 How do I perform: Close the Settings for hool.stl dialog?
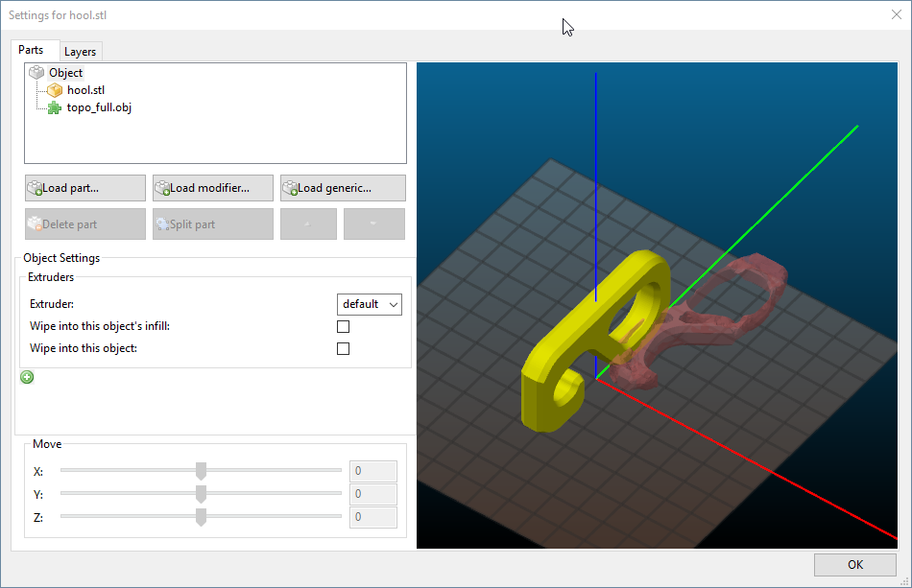(897, 15)
